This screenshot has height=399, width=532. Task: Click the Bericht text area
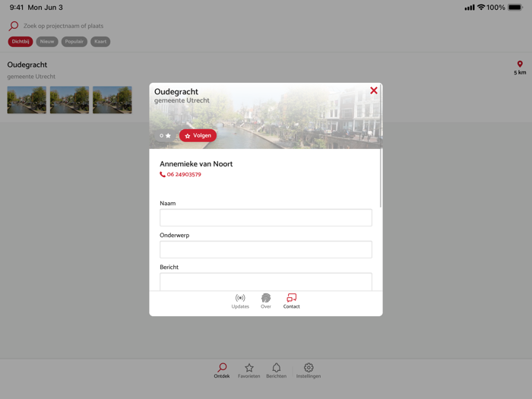tap(266, 282)
